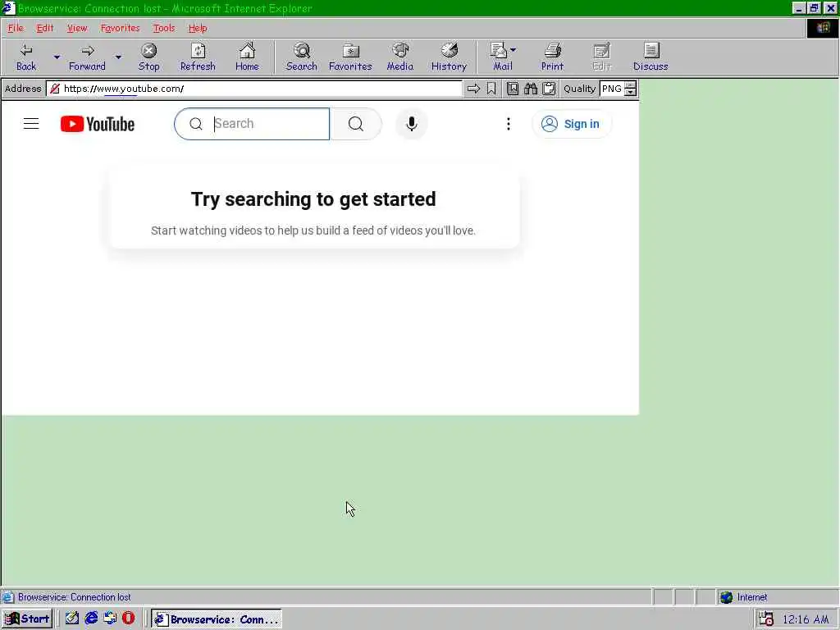Go to the Home page
The height and width of the screenshot is (630, 840).
coord(247,57)
